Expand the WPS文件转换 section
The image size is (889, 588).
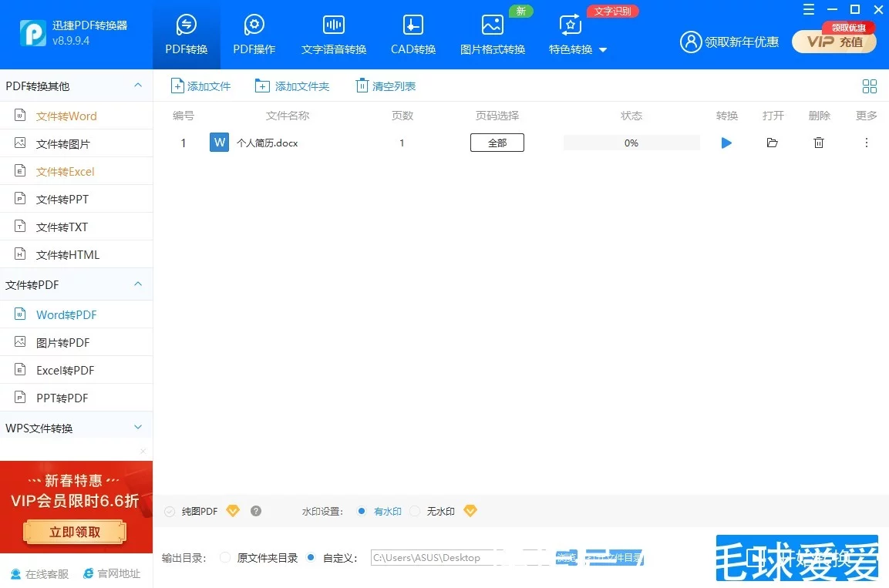[138, 427]
